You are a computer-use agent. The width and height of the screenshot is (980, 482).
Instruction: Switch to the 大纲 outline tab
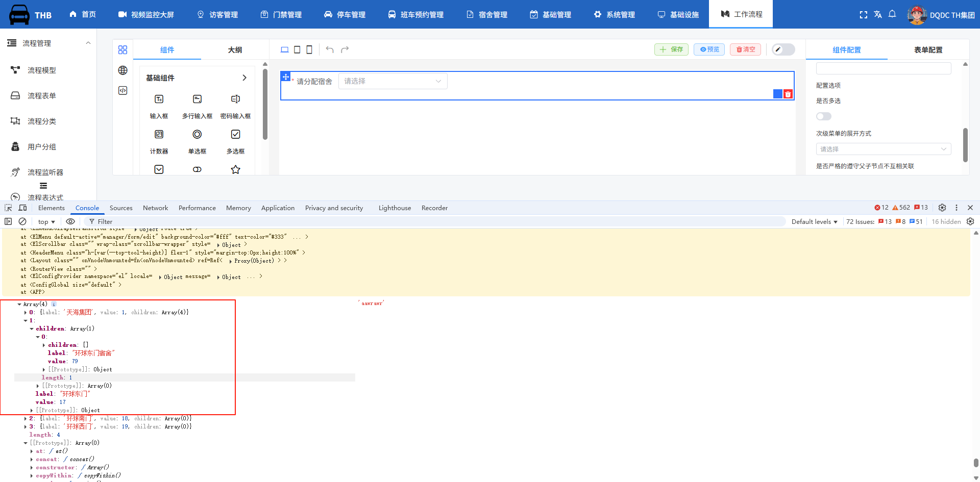pos(235,49)
